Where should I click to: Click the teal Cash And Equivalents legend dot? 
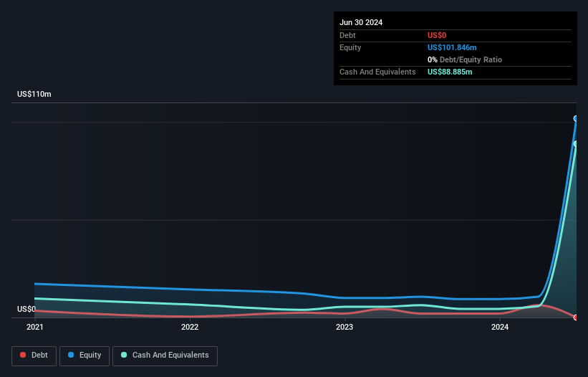pyautogui.click(x=124, y=355)
